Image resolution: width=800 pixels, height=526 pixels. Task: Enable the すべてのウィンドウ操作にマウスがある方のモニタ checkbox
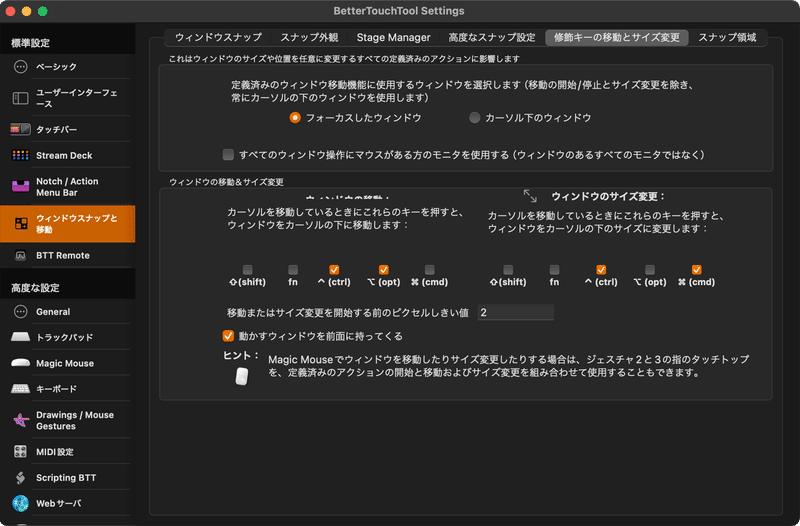click(228, 155)
